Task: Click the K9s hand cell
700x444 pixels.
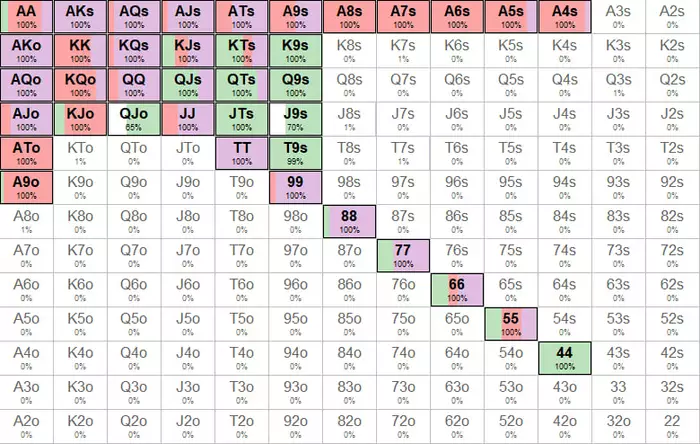Action: click(295, 50)
